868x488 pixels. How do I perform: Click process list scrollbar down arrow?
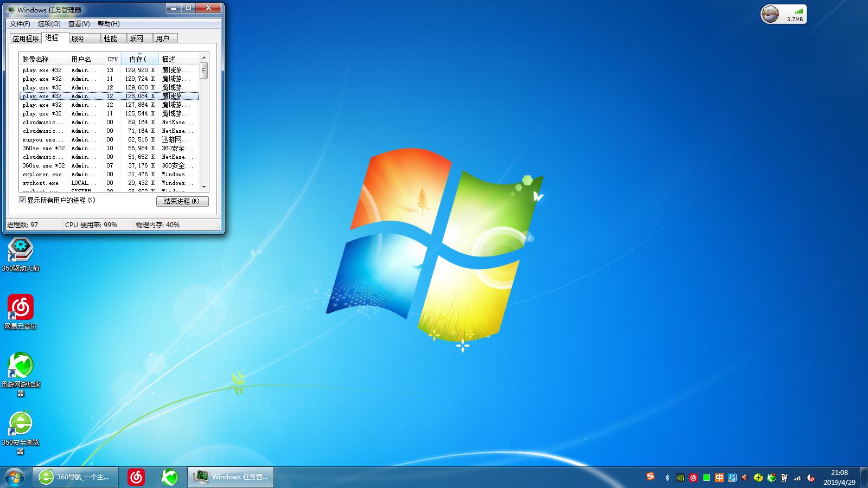(204, 187)
